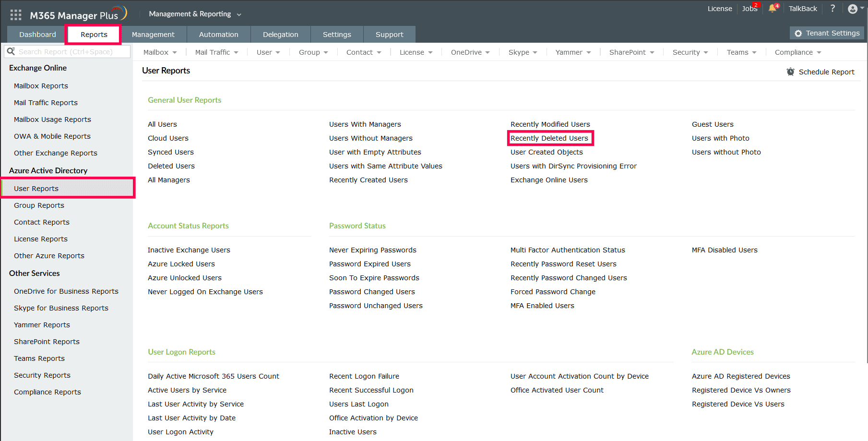This screenshot has height=441, width=868.
Task: Open the Recent Logon Failure report
Action: (364, 376)
